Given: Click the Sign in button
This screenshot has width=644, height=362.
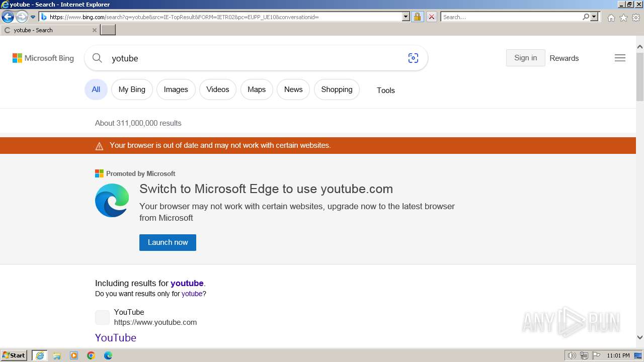Looking at the screenshot, I should [525, 58].
